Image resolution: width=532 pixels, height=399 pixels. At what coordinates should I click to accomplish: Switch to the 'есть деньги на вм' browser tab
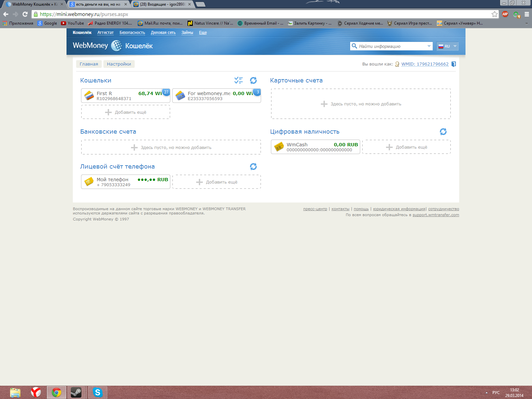[x=98, y=4]
